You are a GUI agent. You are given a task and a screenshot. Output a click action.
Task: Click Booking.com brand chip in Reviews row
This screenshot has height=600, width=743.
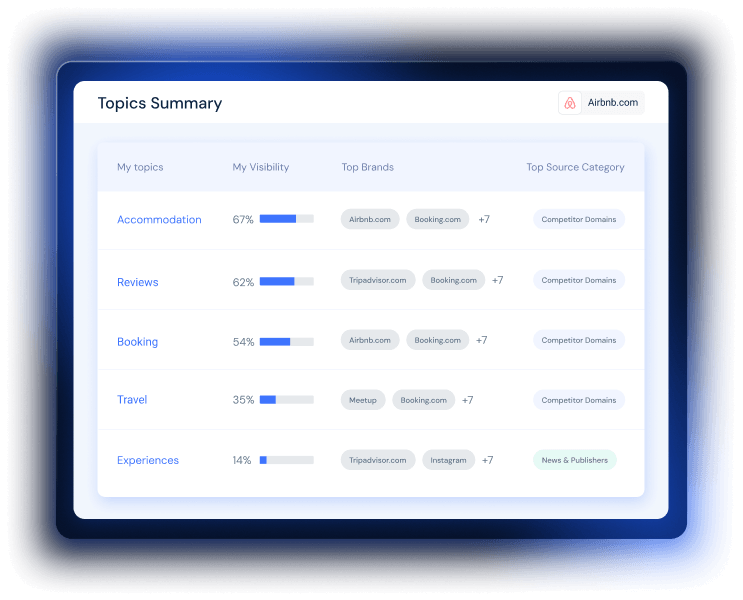tap(453, 280)
